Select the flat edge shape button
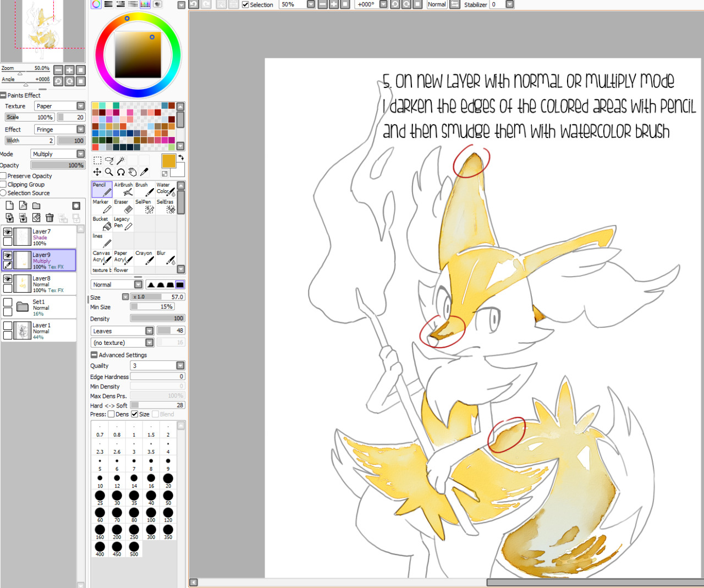704x588 pixels. [x=180, y=284]
